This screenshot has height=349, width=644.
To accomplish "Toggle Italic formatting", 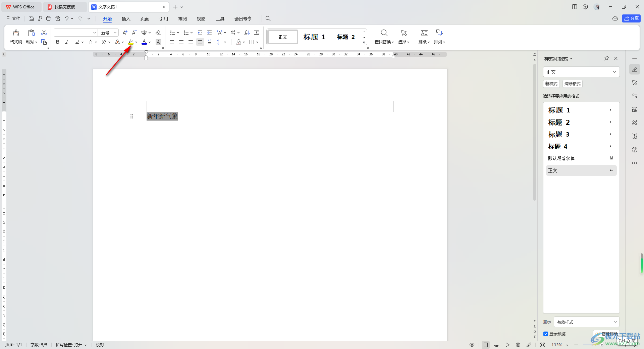I will pos(67,42).
